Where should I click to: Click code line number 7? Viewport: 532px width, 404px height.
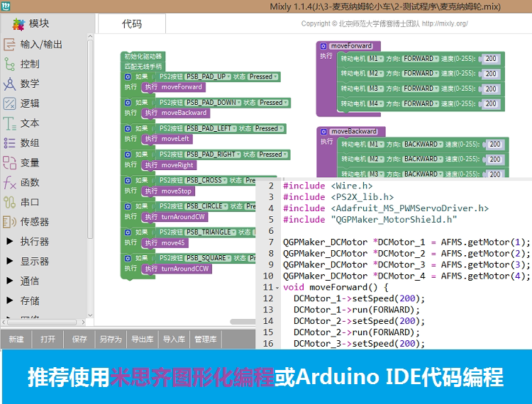[x=271, y=242]
